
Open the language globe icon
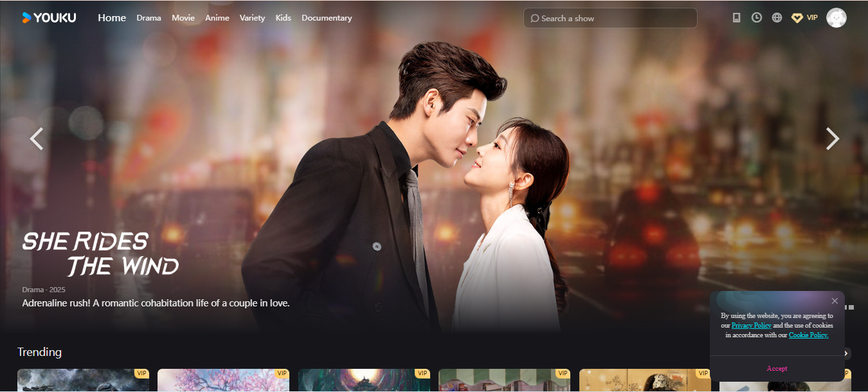click(x=777, y=18)
